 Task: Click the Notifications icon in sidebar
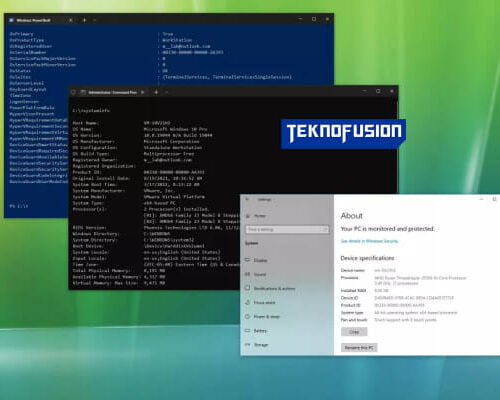click(248, 288)
